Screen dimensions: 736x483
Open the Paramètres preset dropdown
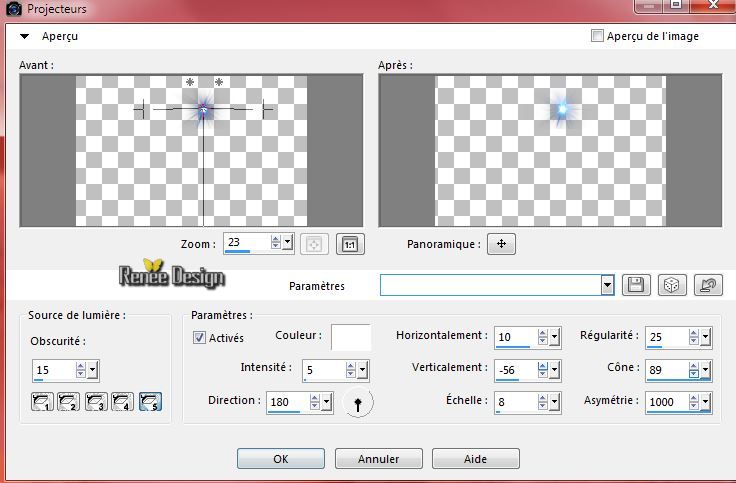(607, 285)
